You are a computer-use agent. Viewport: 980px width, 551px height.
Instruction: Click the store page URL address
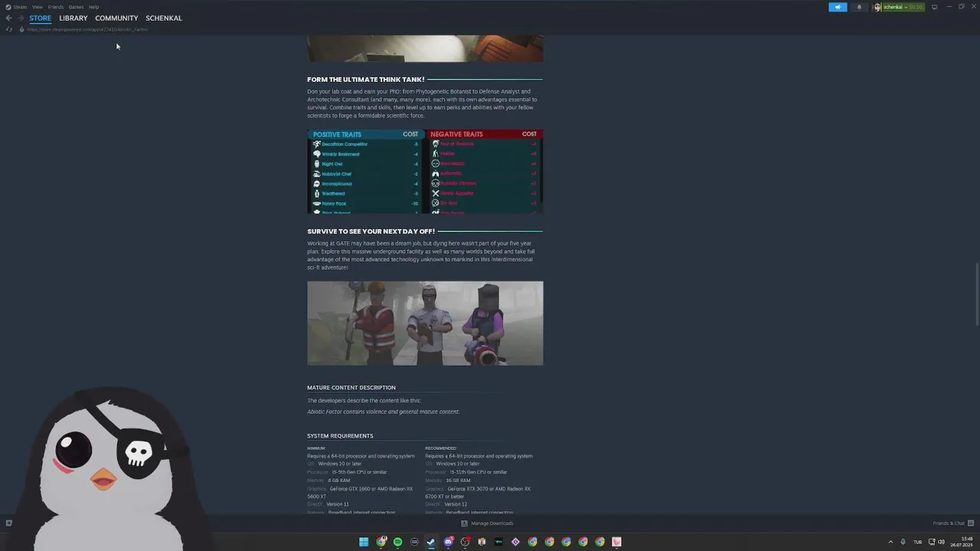coord(87,29)
